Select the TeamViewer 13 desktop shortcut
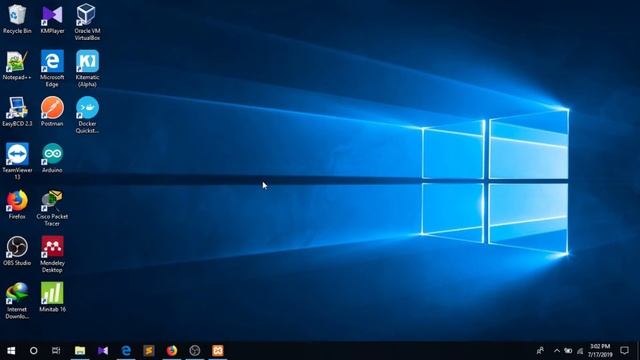The width and height of the screenshot is (640, 360). 17,161
